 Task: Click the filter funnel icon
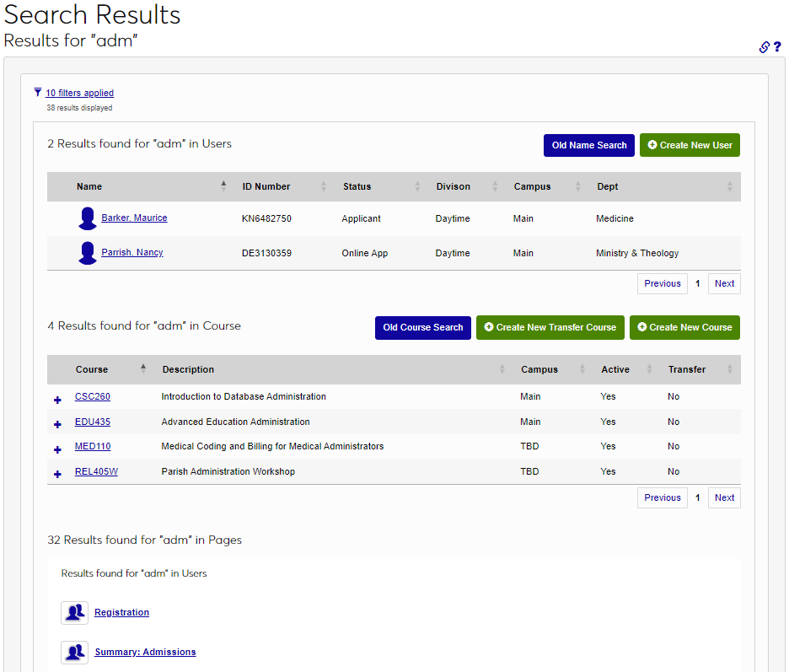(x=37, y=92)
